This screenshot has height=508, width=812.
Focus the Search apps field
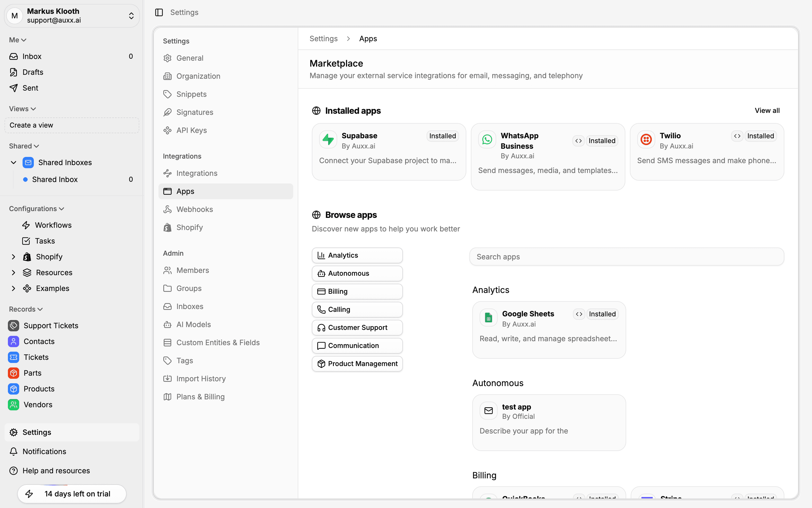point(626,257)
